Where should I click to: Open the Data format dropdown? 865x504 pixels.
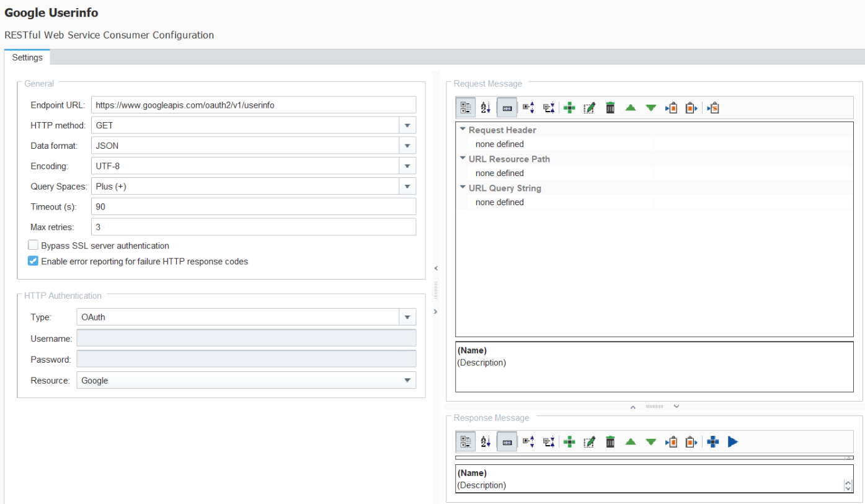click(407, 146)
